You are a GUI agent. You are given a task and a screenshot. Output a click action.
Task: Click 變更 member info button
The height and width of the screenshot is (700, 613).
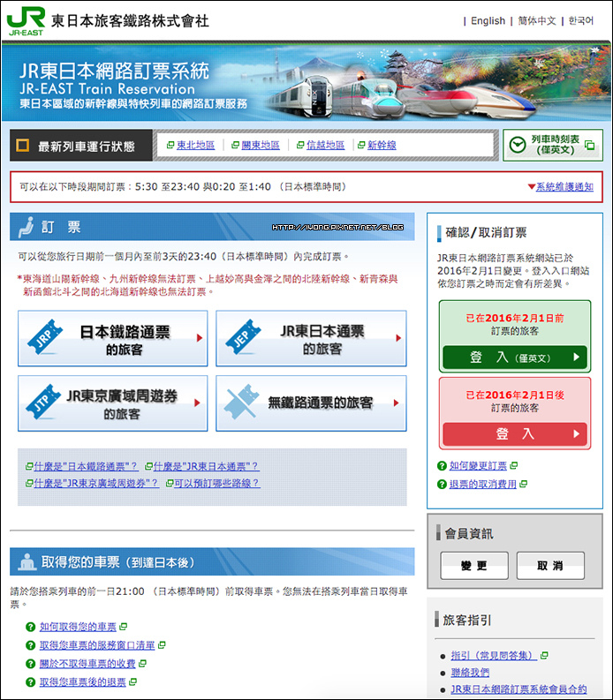(474, 566)
